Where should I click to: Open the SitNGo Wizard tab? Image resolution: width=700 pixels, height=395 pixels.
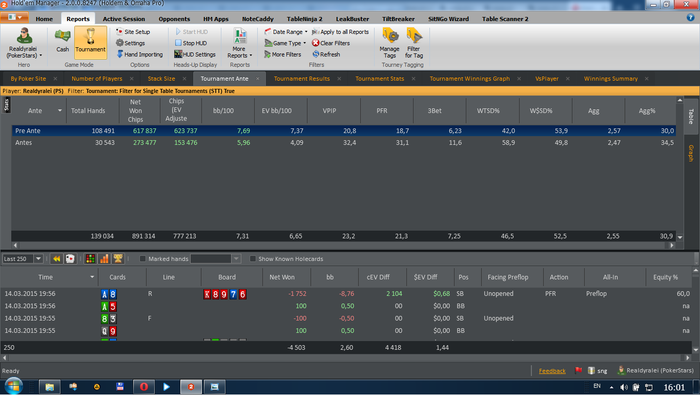coord(448,19)
